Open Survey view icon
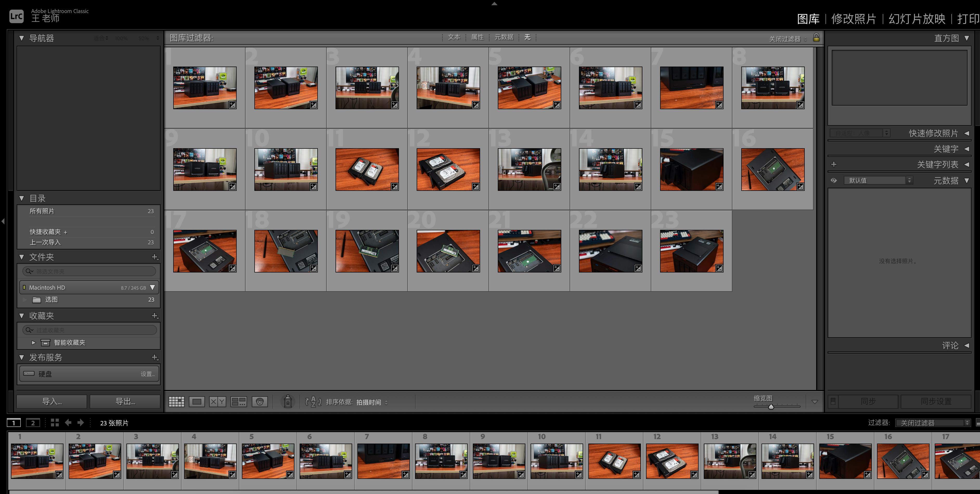980x494 pixels. point(238,402)
